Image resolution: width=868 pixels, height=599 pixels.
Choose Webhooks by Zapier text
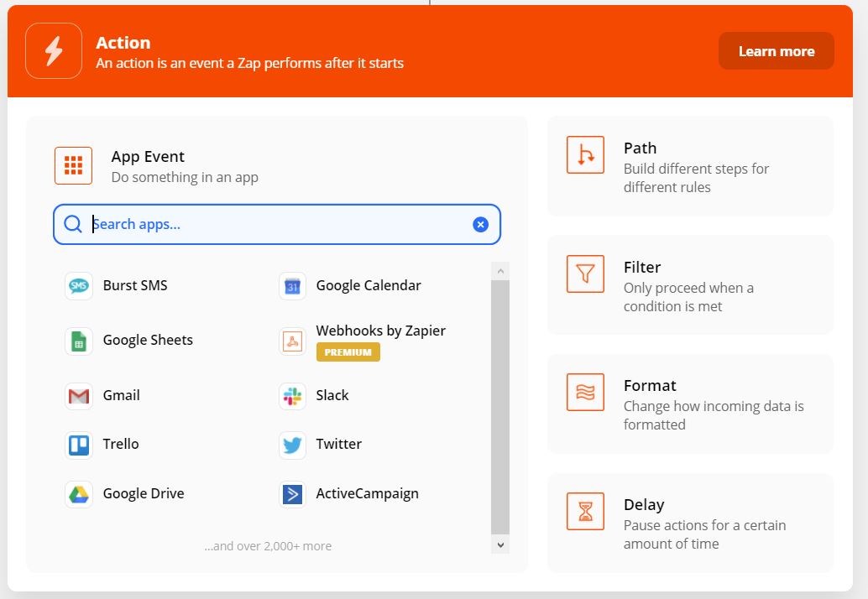(381, 331)
